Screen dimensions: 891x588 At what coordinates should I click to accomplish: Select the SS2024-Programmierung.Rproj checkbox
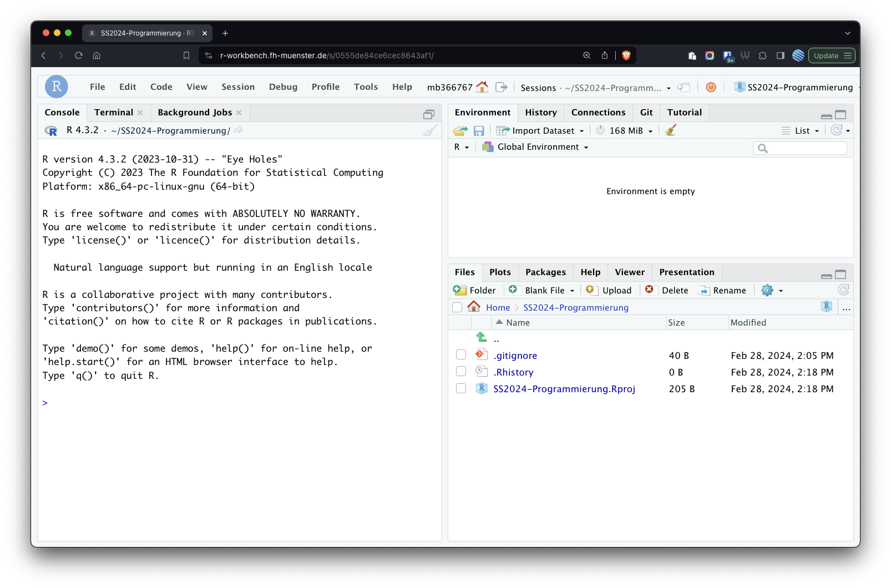[x=461, y=388]
